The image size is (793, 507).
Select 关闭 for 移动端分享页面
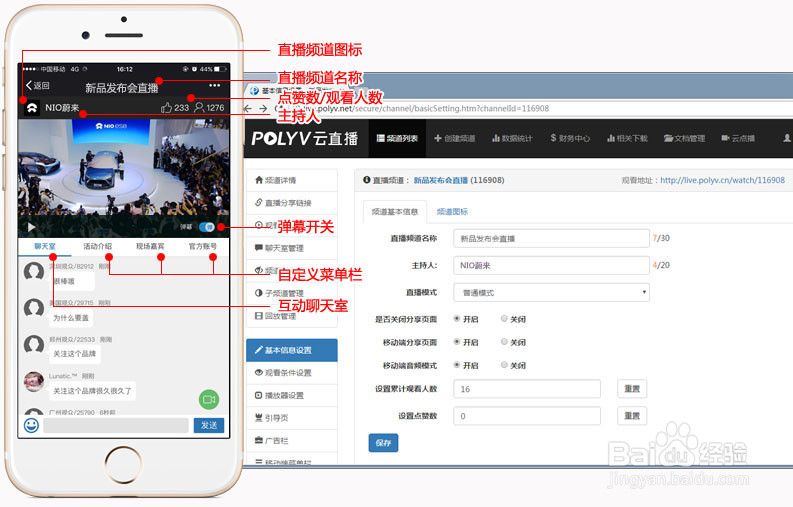pyautogui.click(x=504, y=342)
